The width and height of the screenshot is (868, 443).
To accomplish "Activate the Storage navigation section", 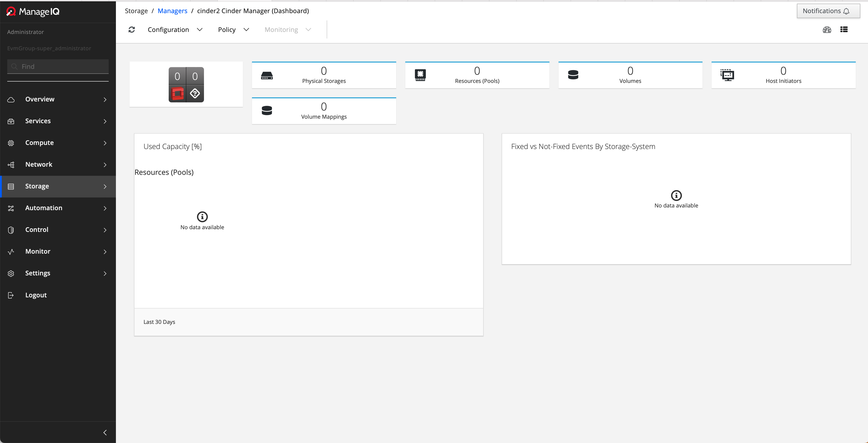I will tap(37, 186).
